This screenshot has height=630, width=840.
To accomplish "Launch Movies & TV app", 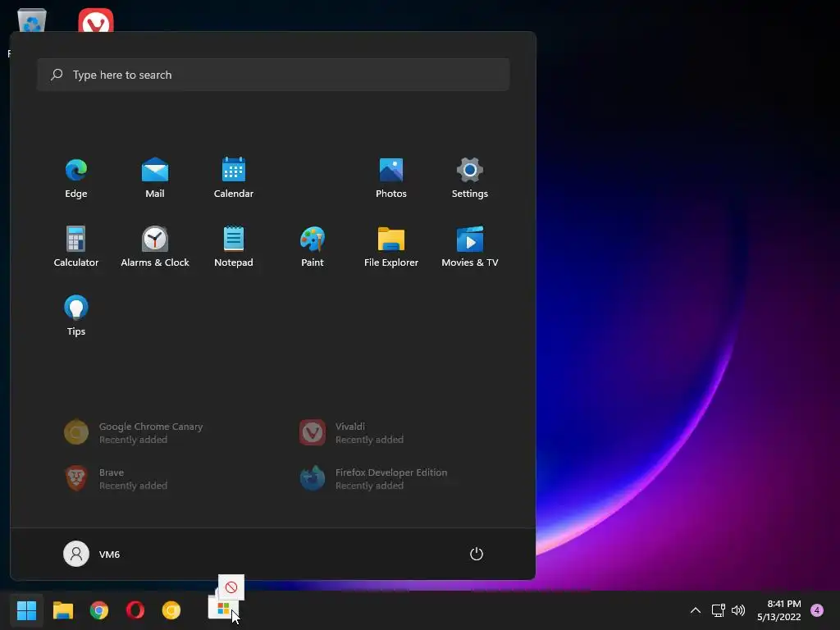I will coord(470,247).
